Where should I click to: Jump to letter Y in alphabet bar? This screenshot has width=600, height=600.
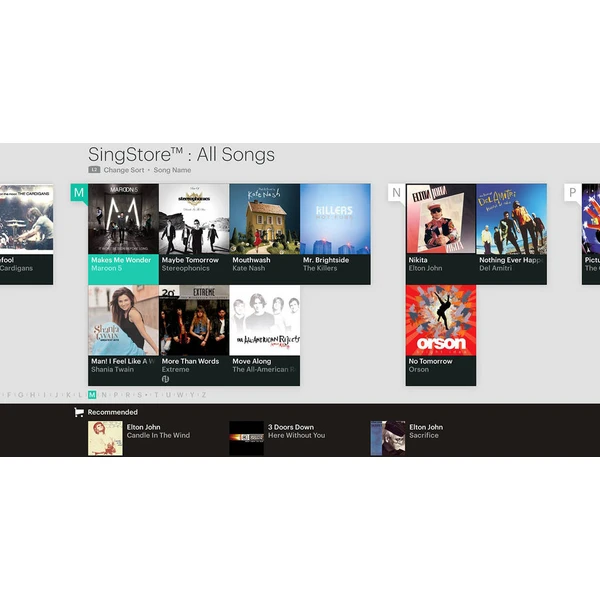[192, 395]
